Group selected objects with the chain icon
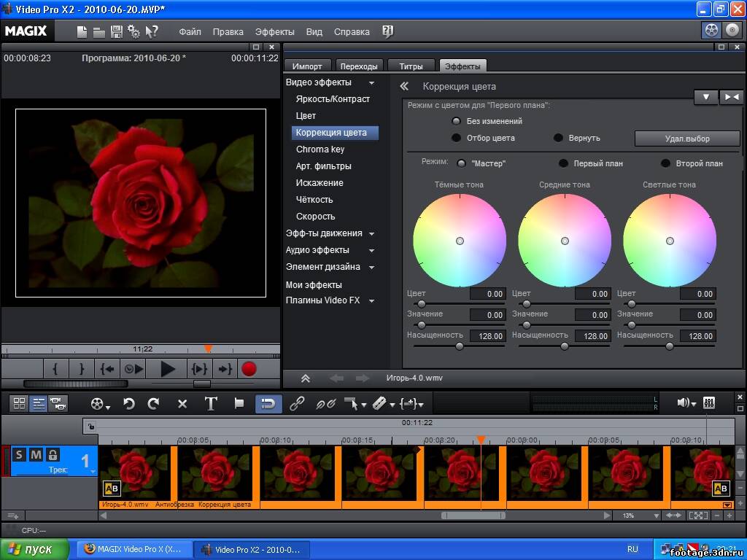Image resolution: width=747 pixels, height=560 pixels. click(297, 404)
